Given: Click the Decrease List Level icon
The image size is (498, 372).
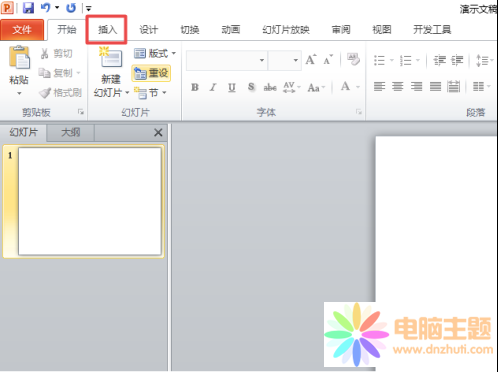Looking at the screenshot, I should [440, 60].
